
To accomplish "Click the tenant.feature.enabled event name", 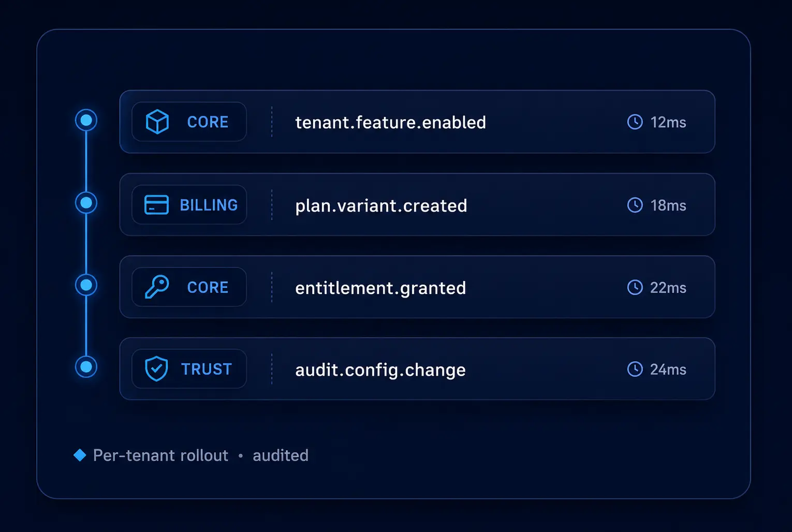I will pos(390,123).
